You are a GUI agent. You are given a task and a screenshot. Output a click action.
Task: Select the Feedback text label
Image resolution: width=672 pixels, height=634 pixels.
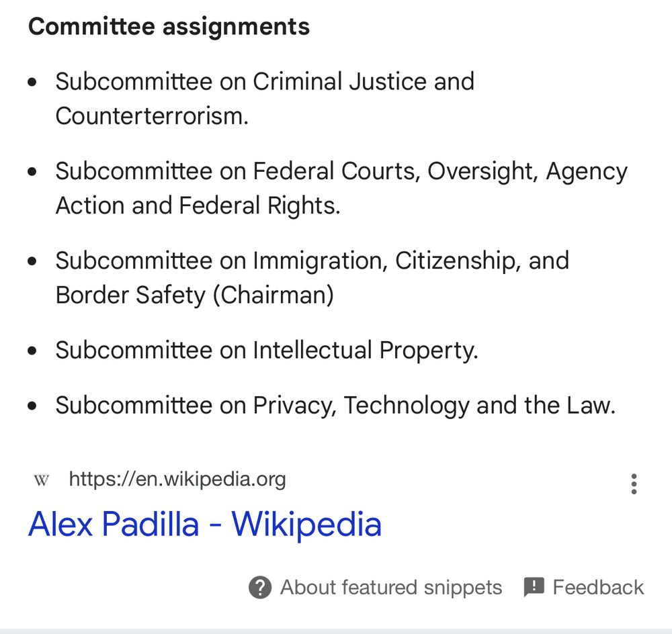598,587
